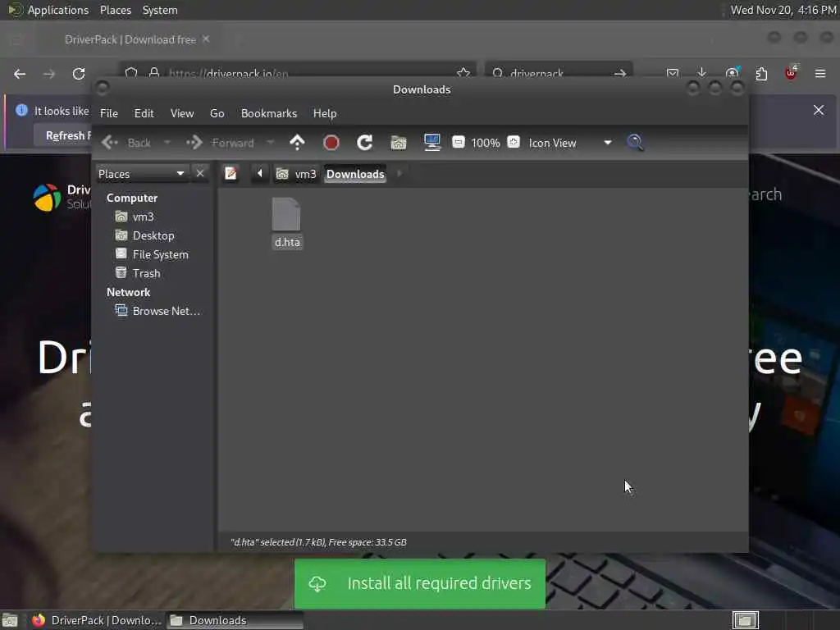The height and width of the screenshot is (630, 840).
Task: Open the Firefox hamburger menu
Action: tap(820, 73)
